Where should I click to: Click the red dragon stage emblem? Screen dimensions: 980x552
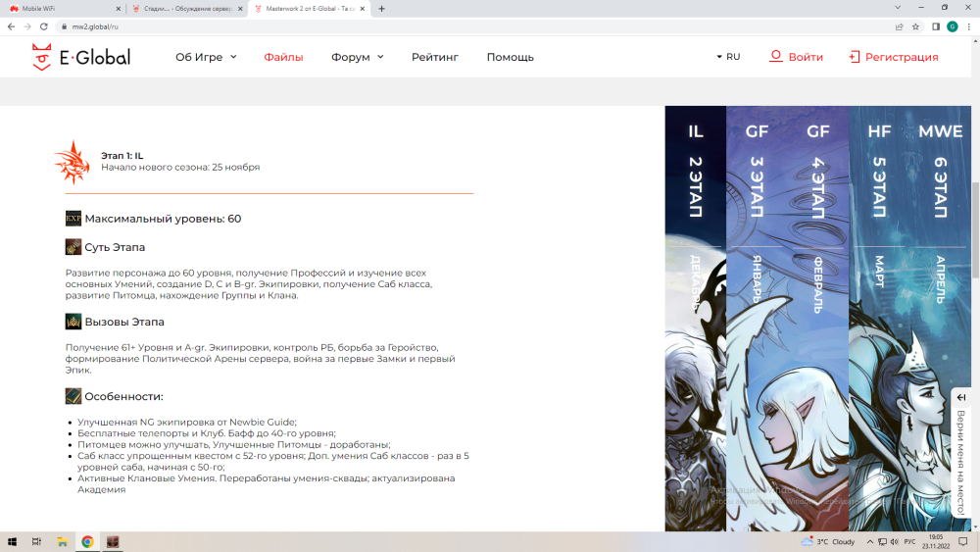pos(72,161)
